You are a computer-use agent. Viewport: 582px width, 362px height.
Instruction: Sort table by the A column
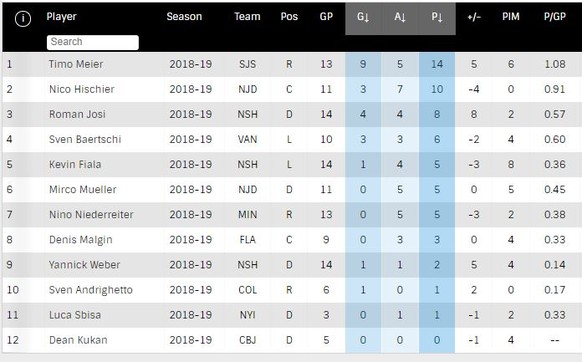coord(400,17)
